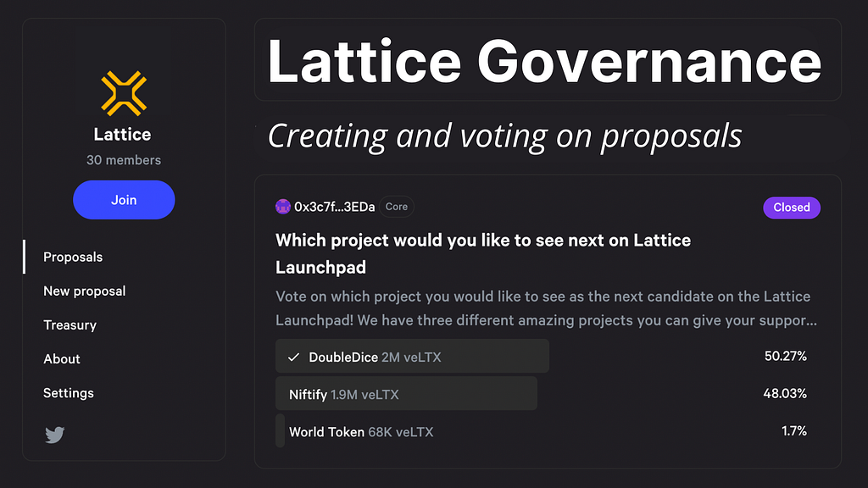Open author address 0x3c7f...3EDa

(x=334, y=207)
